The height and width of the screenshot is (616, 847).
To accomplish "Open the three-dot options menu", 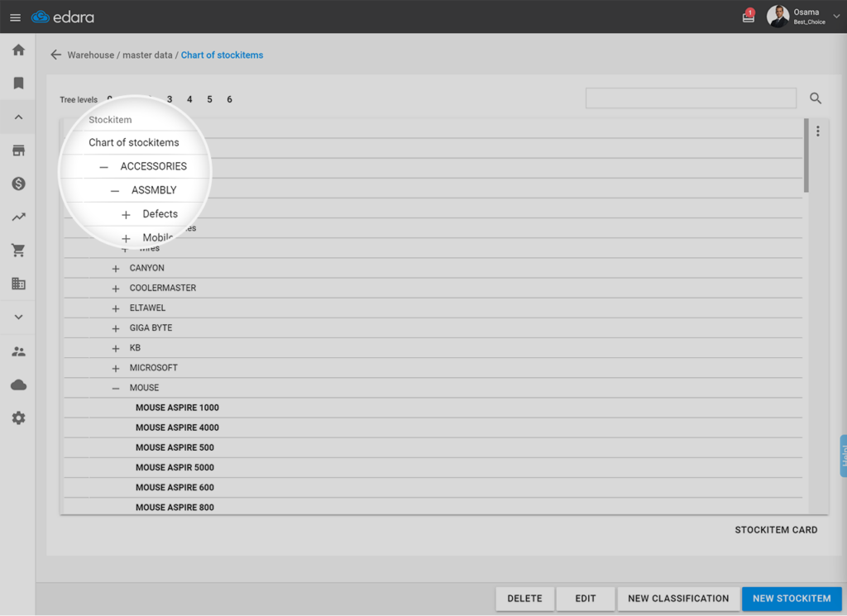I will pos(818,131).
